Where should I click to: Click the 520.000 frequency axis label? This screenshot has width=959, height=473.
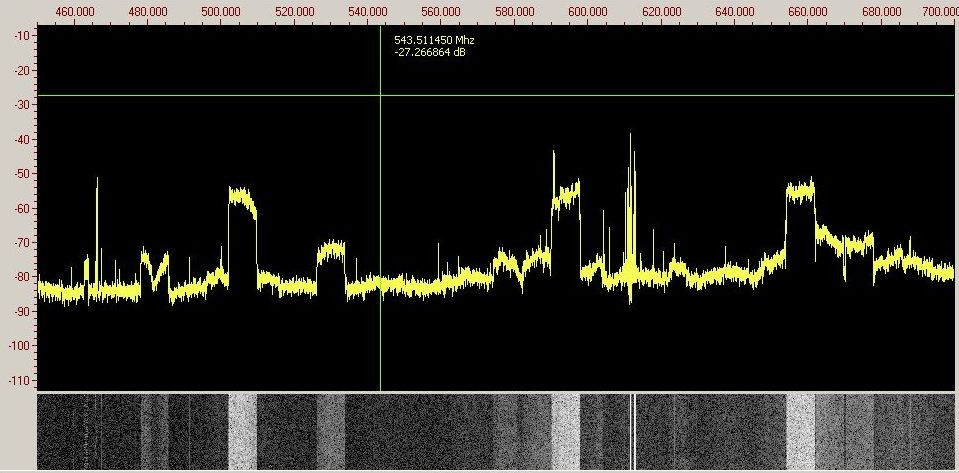pos(295,12)
